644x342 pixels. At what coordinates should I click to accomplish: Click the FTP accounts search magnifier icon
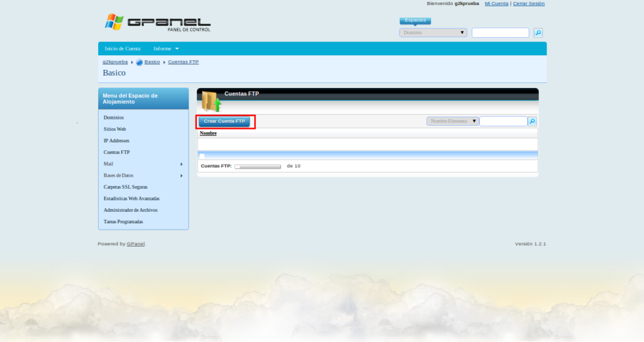pos(532,121)
